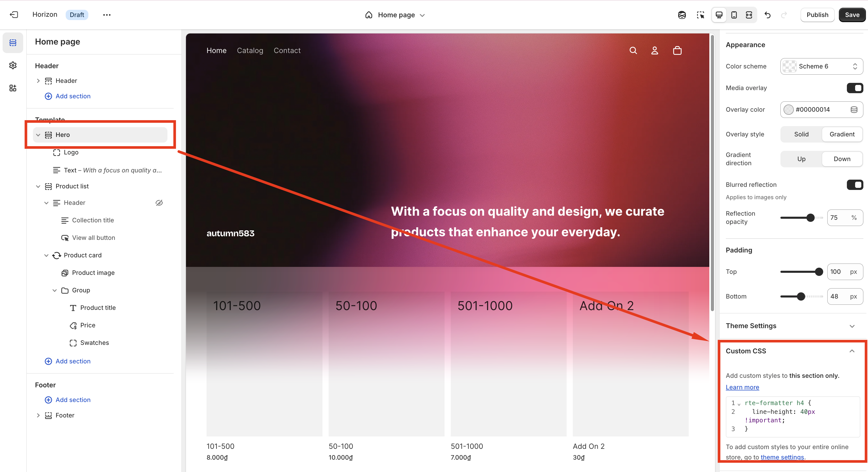Choose the Up gradient direction
The height and width of the screenshot is (472, 868).
(x=801, y=159)
